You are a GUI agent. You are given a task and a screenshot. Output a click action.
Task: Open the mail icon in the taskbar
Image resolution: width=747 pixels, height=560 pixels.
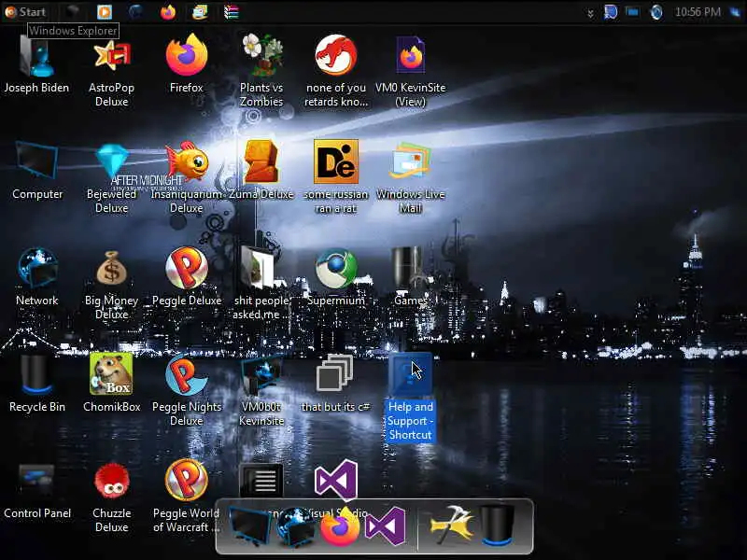click(200, 12)
